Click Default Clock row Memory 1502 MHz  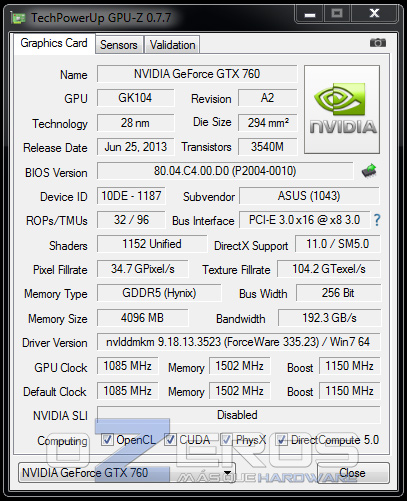pos(240,391)
